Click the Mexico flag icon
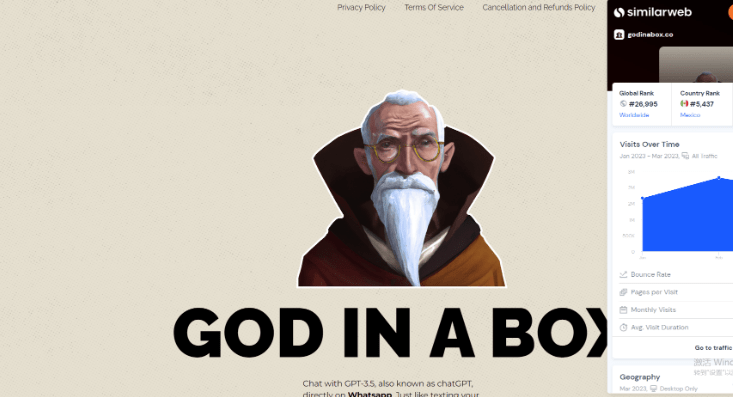Screen dimensions: 733x397 [684, 104]
